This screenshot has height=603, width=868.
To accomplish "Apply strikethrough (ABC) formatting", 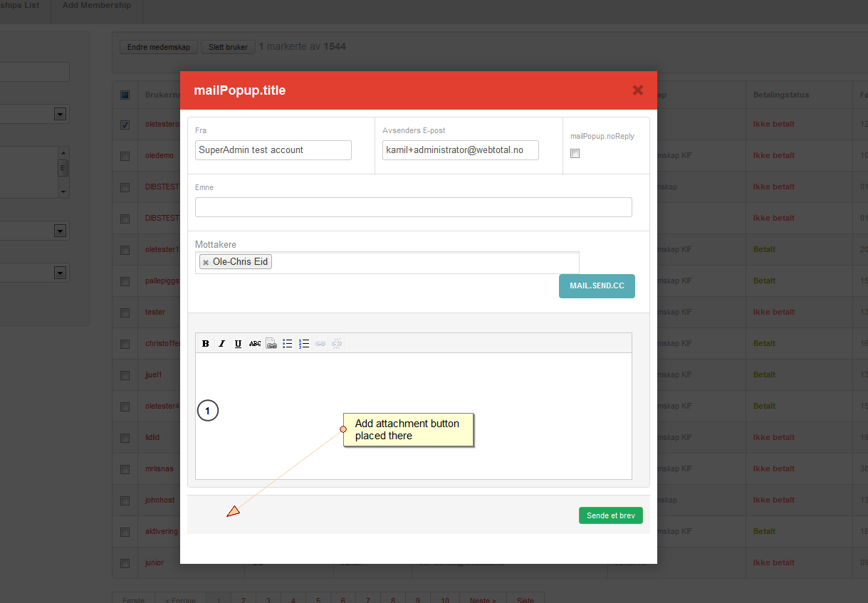I will (255, 343).
